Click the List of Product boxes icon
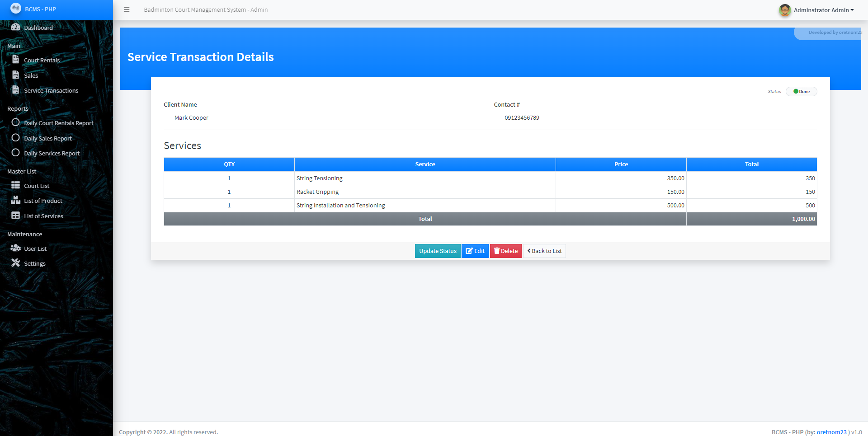Image resolution: width=868 pixels, height=436 pixels. click(16, 200)
